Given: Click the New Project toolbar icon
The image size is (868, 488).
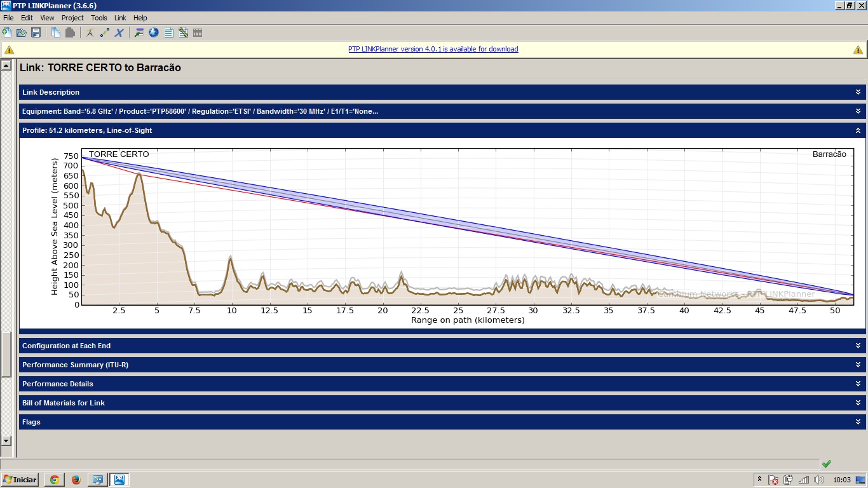Looking at the screenshot, I should [7, 32].
